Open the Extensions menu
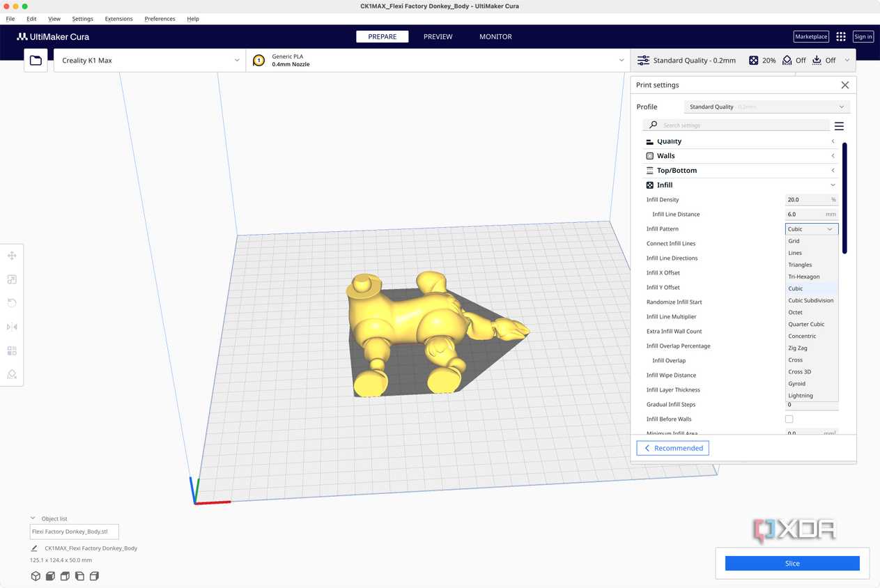The height and width of the screenshot is (588, 880). pyautogui.click(x=118, y=19)
